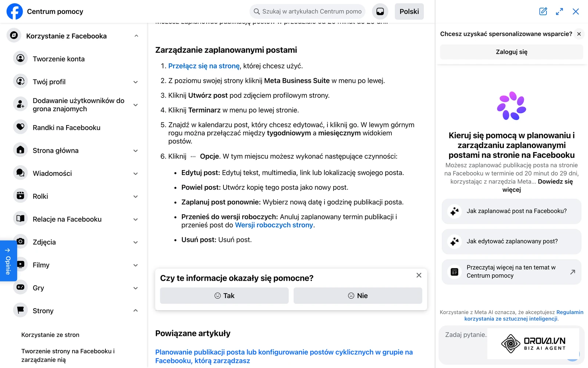Open the Wersji roboczych strony link
Screen dimensions: 588x368
(274, 225)
